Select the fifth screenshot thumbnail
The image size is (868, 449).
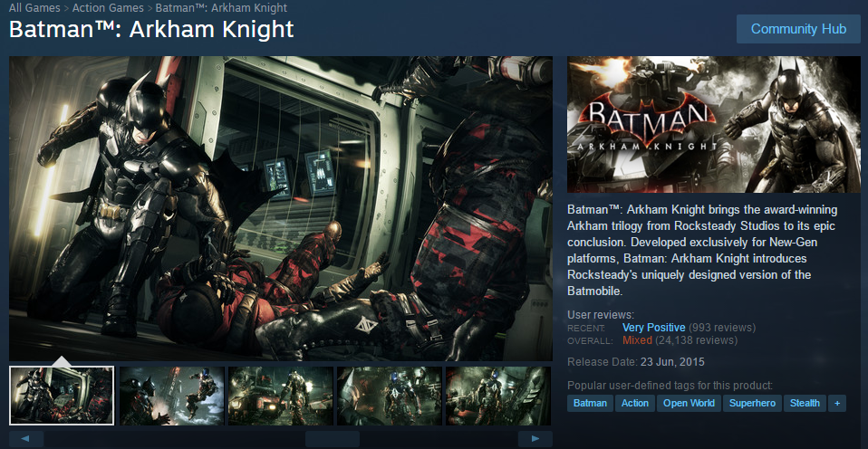(498, 396)
